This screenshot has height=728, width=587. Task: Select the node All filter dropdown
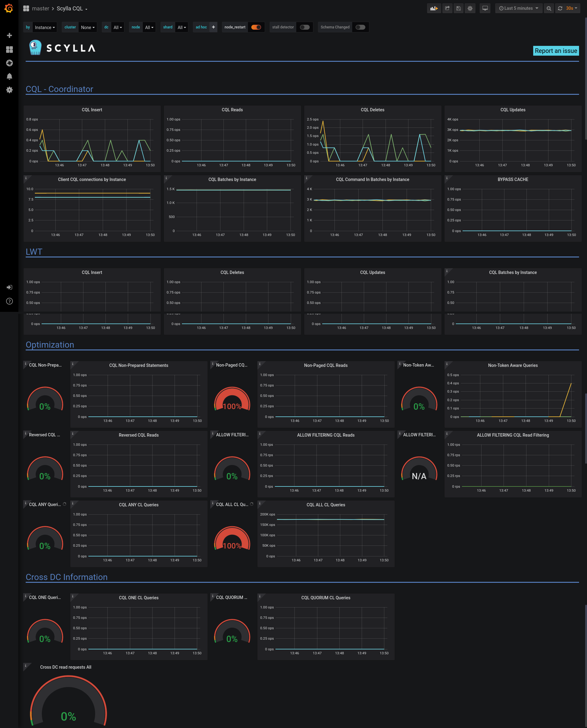[149, 27]
